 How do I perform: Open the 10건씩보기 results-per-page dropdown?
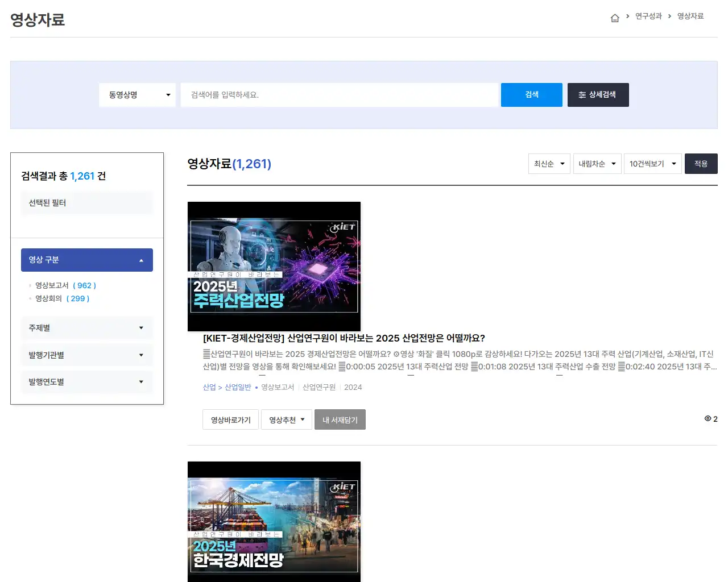point(652,164)
